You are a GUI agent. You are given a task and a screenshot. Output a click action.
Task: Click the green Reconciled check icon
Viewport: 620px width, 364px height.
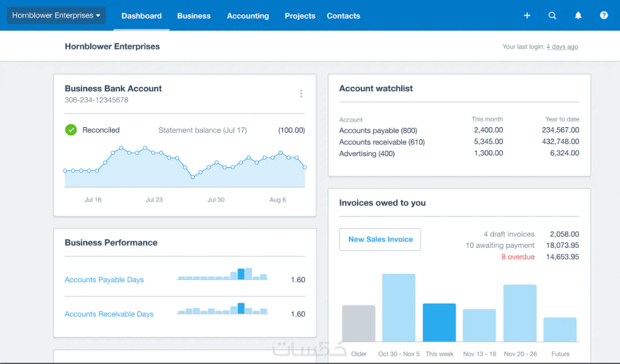point(71,130)
